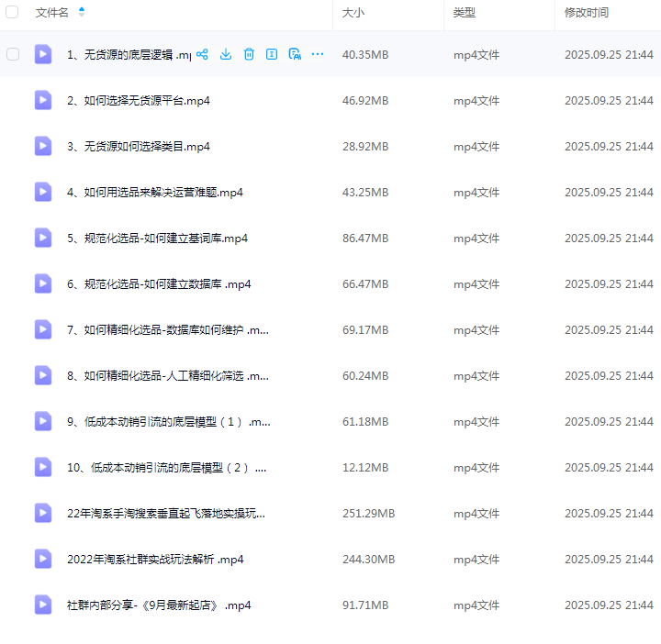
Task: Click the video icon for 2022年淘系社群实战玩法解析
Action: click(43, 559)
